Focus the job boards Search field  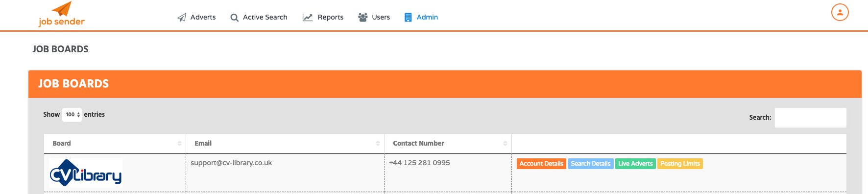[x=810, y=118]
